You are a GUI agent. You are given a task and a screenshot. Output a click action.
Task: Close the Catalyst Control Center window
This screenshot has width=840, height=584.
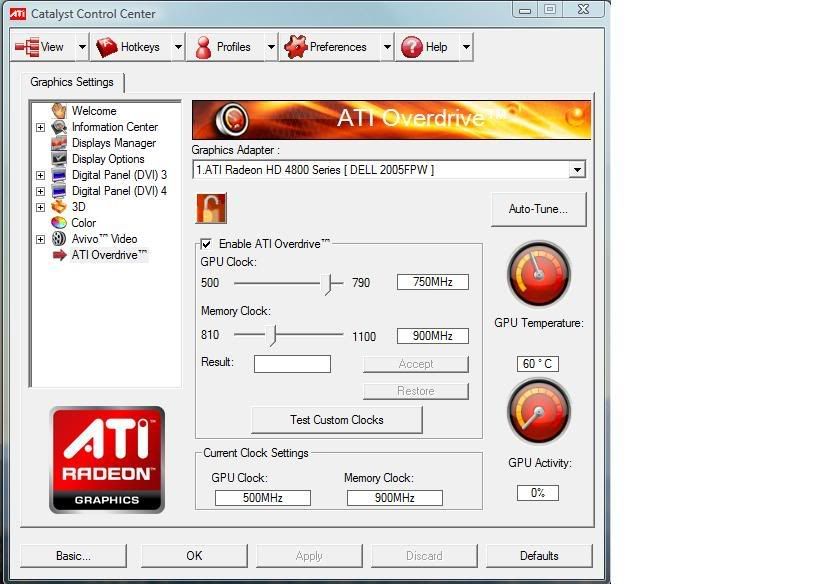tap(584, 10)
